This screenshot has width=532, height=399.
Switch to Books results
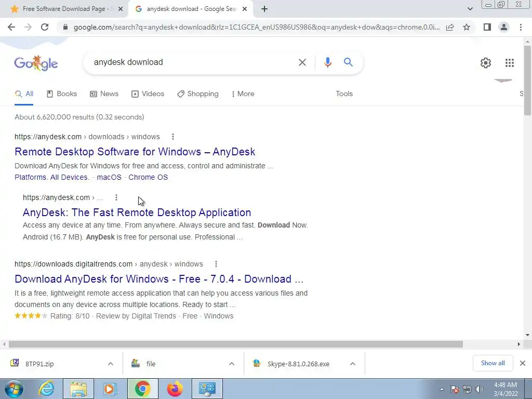click(x=62, y=94)
